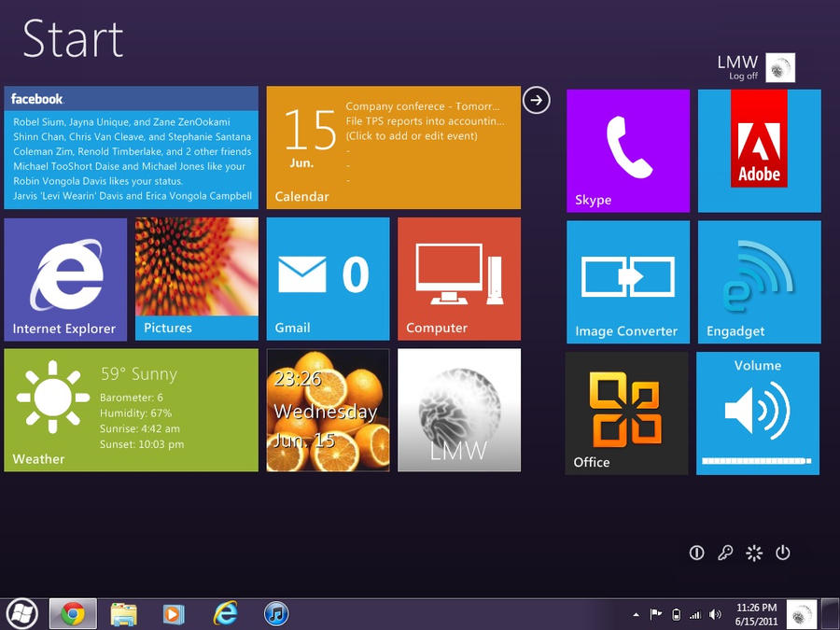This screenshot has width=840, height=630.
Task: Click the Gmail unread count 0
Action: (356, 274)
